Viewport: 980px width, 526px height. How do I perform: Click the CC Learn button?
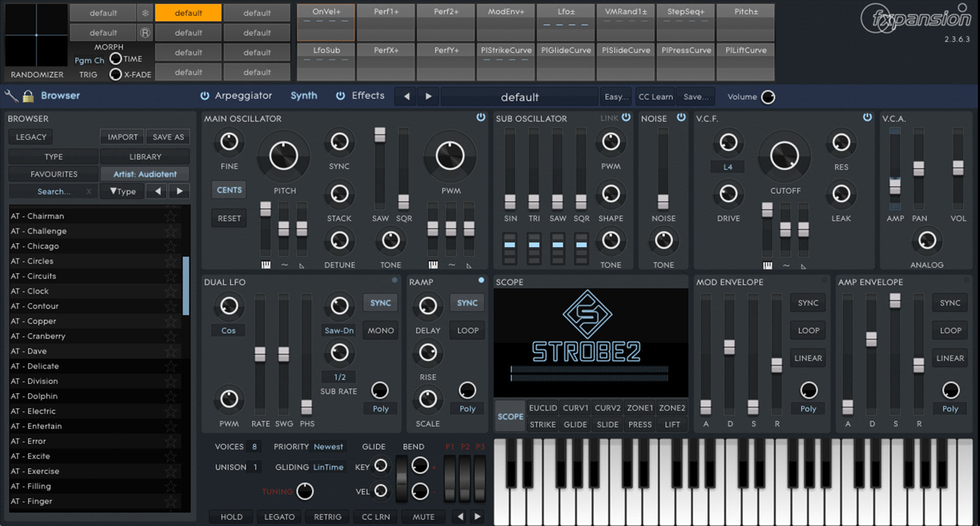tap(655, 97)
